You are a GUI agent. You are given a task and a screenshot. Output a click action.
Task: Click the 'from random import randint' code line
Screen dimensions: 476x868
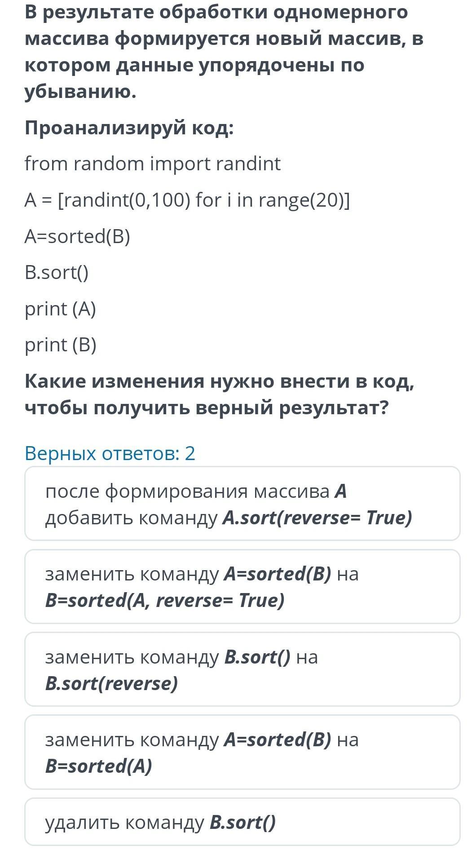pos(153,164)
